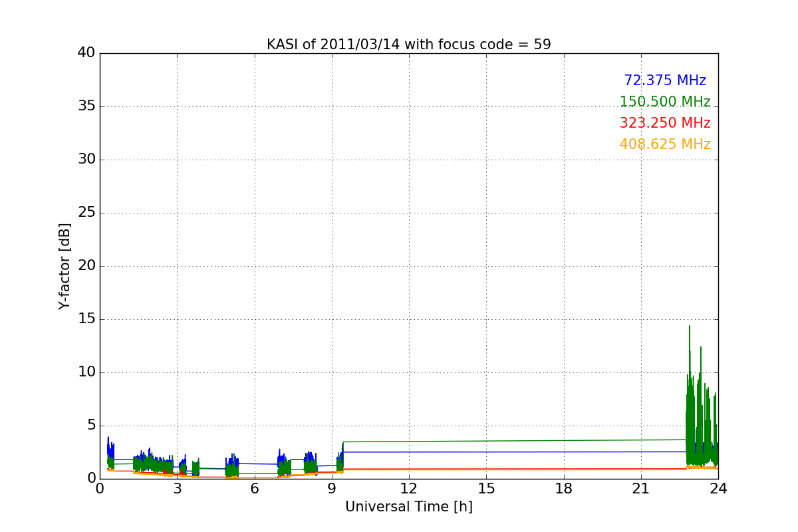Click the x-axis tick label 18
The height and width of the screenshot is (532, 798).
[x=564, y=488]
